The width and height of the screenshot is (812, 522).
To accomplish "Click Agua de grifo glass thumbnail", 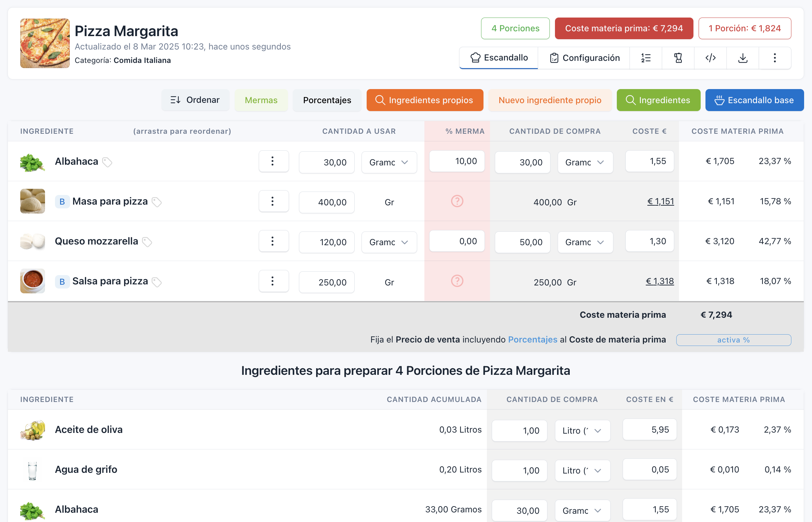I will [x=32, y=470].
